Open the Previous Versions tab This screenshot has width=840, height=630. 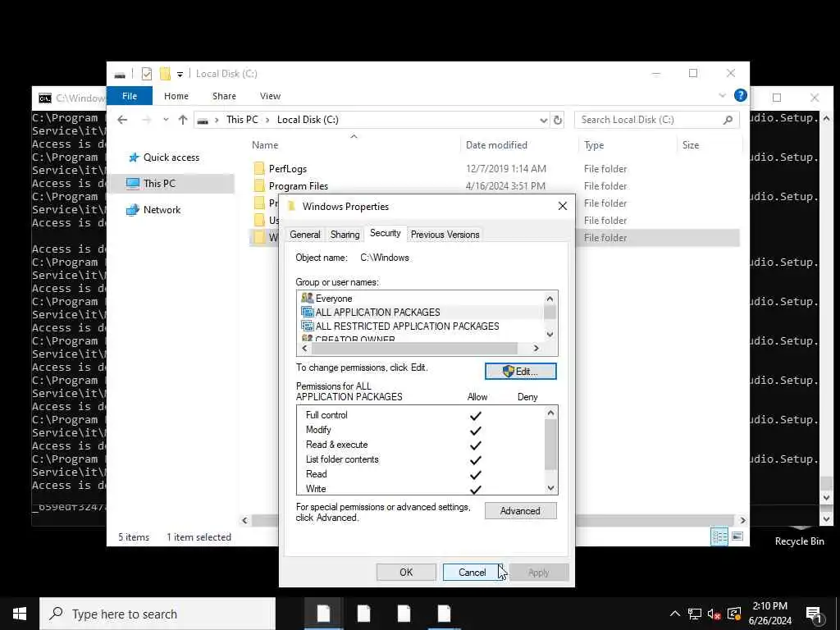(445, 235)
